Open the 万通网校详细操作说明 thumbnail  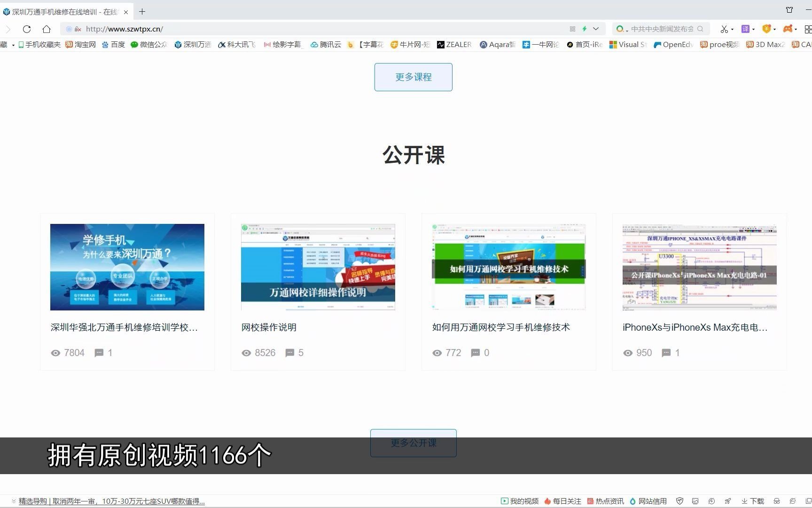(318, 267)
